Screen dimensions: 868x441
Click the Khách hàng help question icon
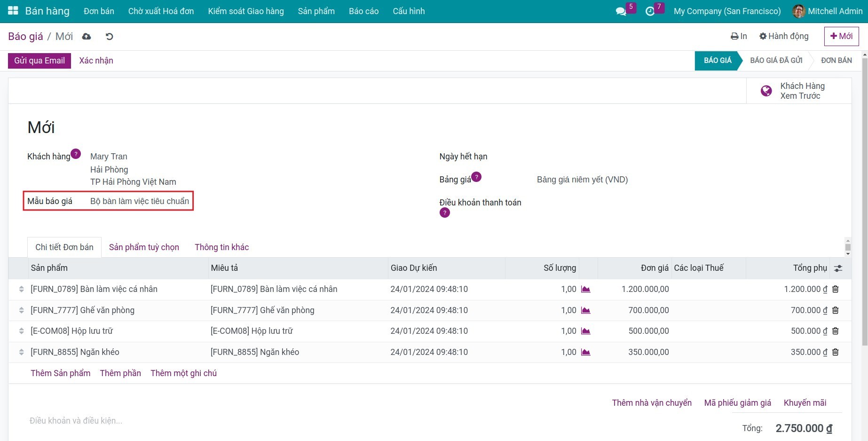coord(76,154)
